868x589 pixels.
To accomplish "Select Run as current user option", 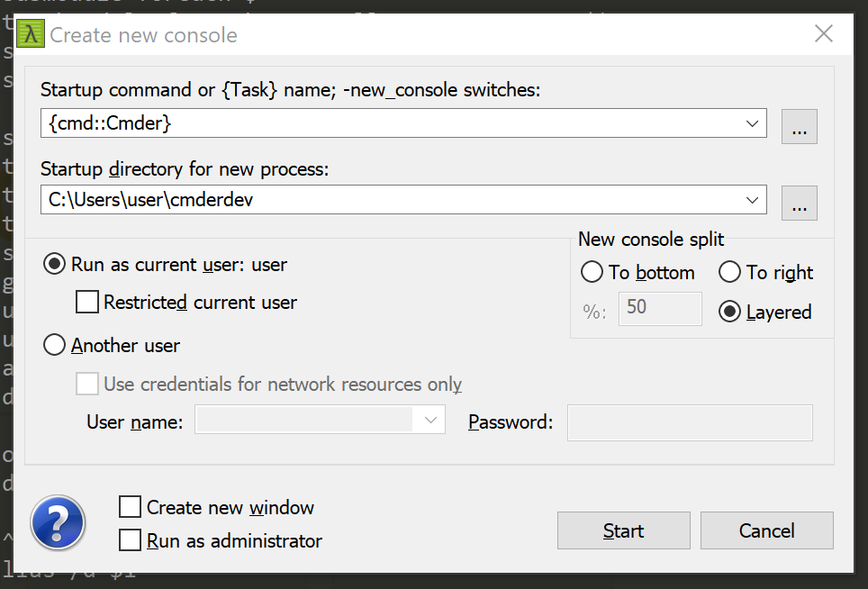I will [54, 265].
